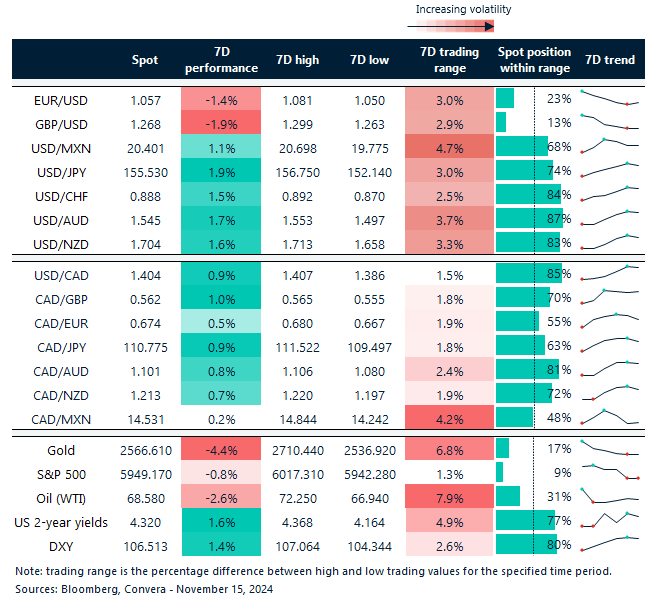Select the Spot position within range header

[534, 60]
